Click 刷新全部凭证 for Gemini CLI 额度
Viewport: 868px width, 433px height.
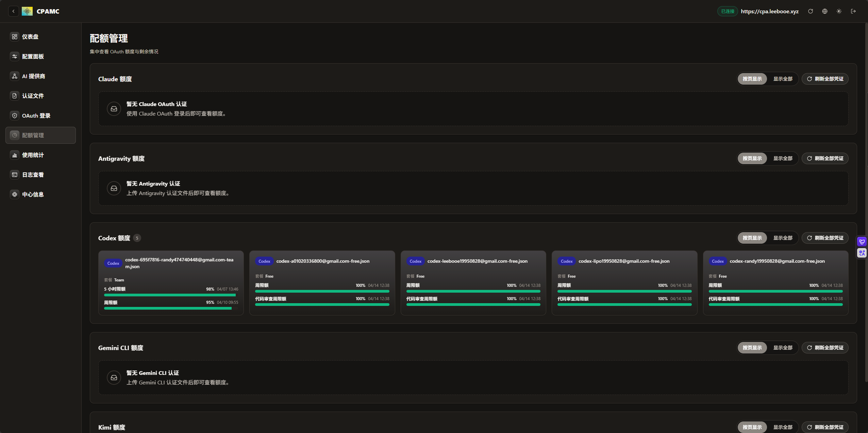click(825, 348)
